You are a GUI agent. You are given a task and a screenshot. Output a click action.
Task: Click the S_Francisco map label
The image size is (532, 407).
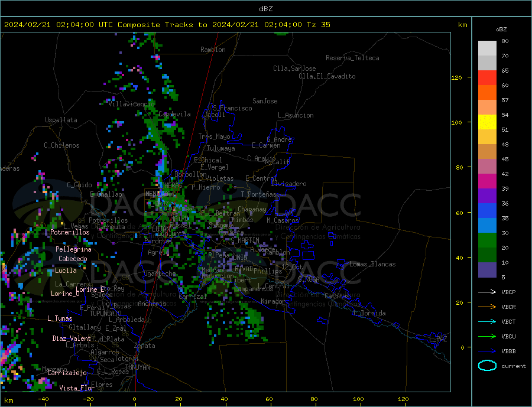[232, 108]
